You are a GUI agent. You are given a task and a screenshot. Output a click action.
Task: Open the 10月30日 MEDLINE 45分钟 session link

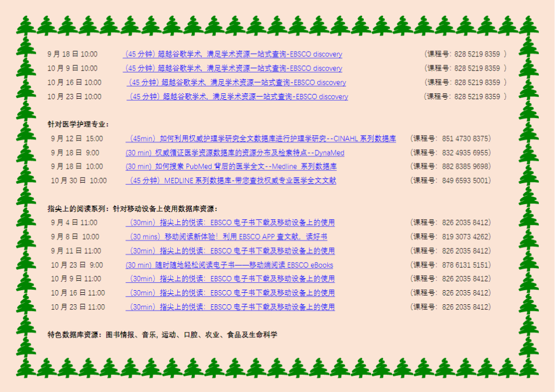pyautogui.click(x=230, y=181)
